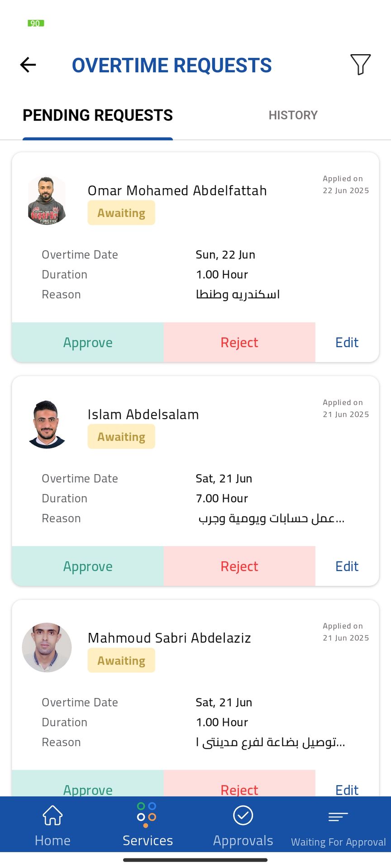
Task: Reject Islam Abdelsalam's overtime request
Action: [239, 566]
